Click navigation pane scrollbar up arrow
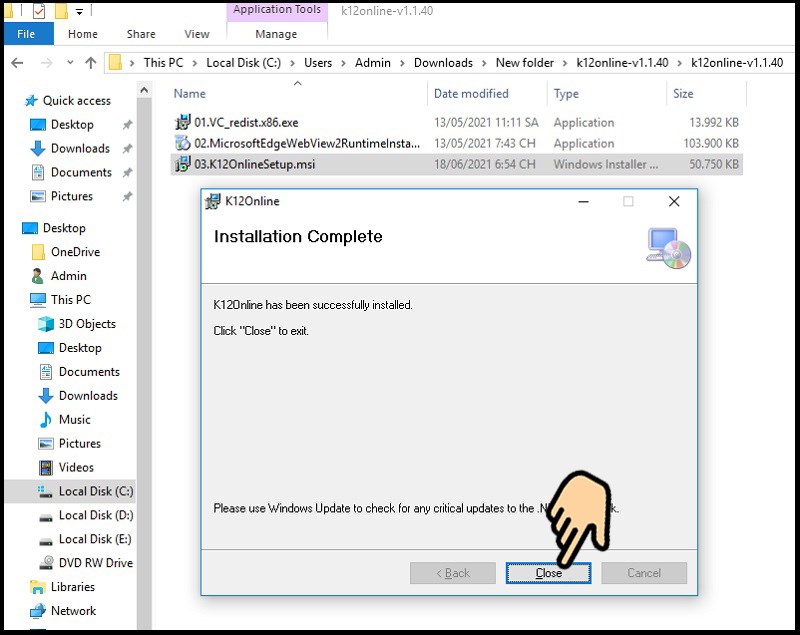 pos(144,90)
